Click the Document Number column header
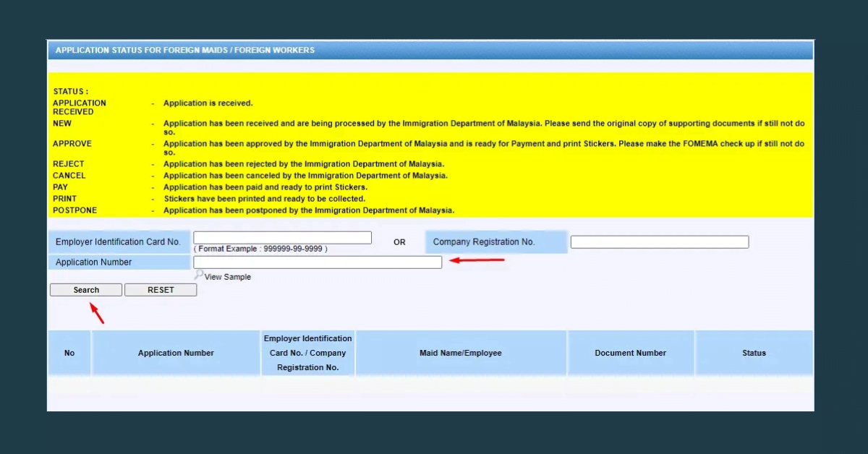 (630, 353)
